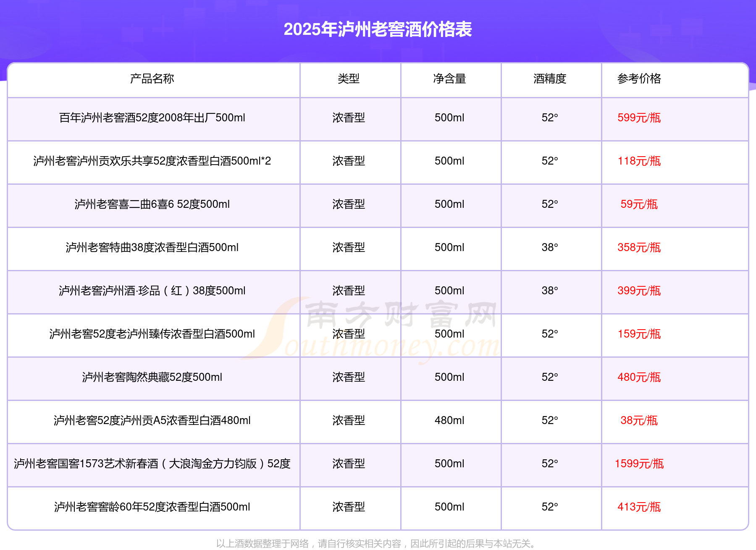Viewport: 756px width, 550px height.
Task: Click "浓香型" in the 国窖1573 row
Action: (349, 464)
